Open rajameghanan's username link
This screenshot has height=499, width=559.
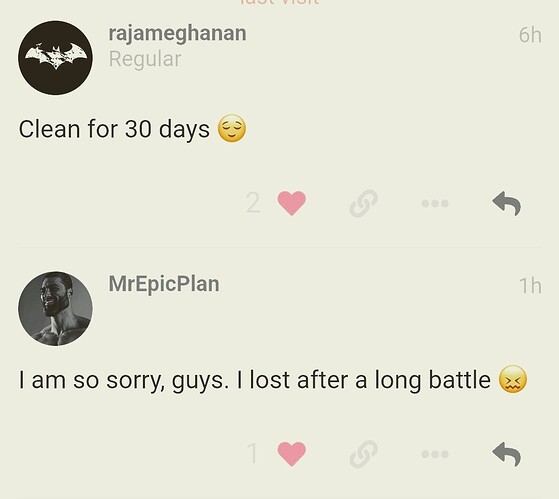point(177,34)
